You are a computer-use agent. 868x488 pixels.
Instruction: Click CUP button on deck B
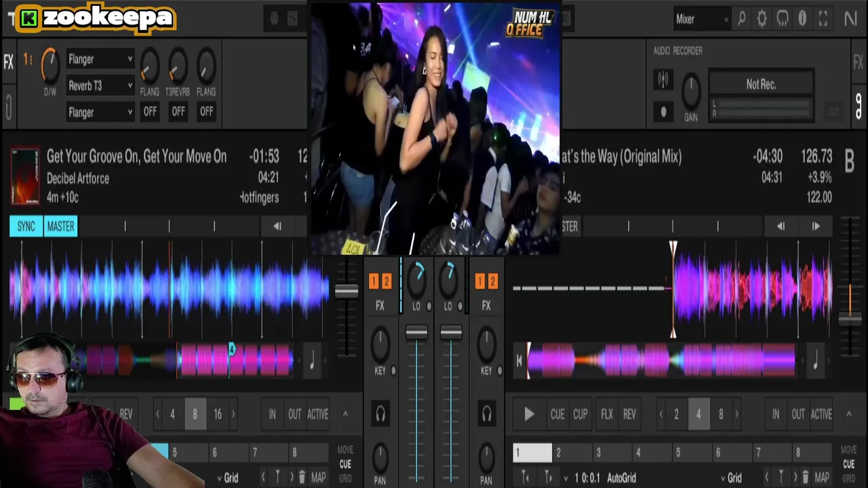tap(580, 414)
